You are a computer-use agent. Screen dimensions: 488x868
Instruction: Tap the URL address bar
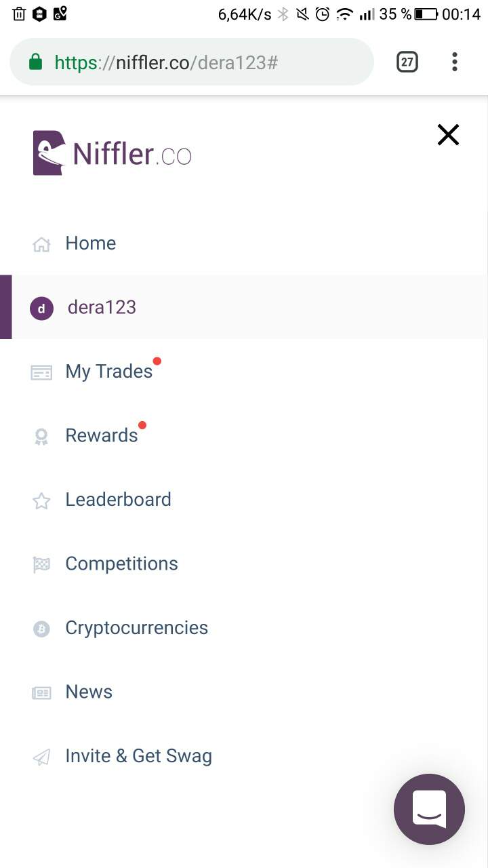[x=203, y=62]
